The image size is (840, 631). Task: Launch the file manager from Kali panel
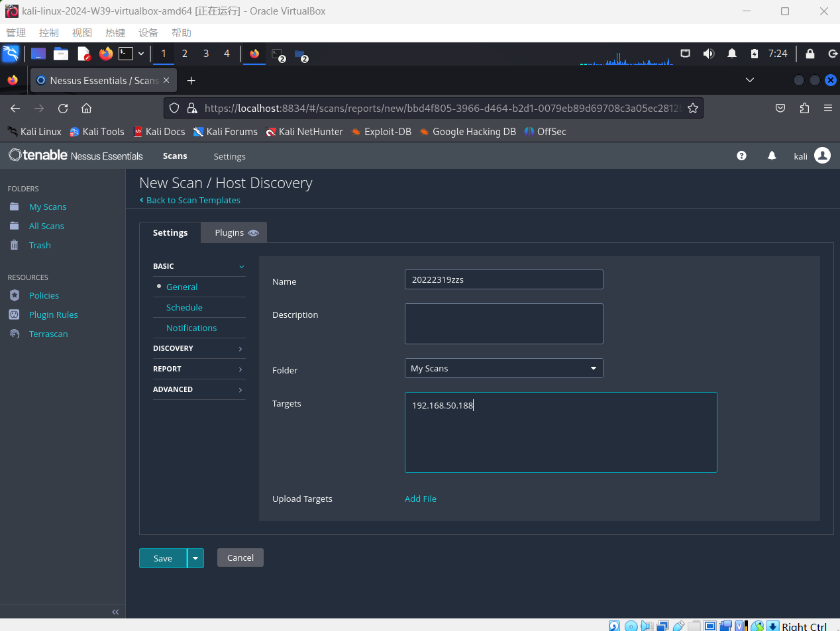pyautogui.click(x=61, y=54)
